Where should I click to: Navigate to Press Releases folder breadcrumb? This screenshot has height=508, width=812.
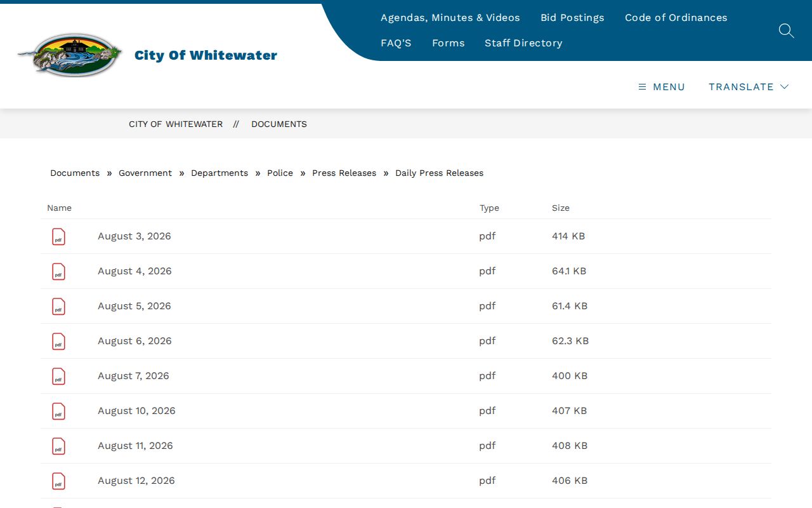pos(344,173)
